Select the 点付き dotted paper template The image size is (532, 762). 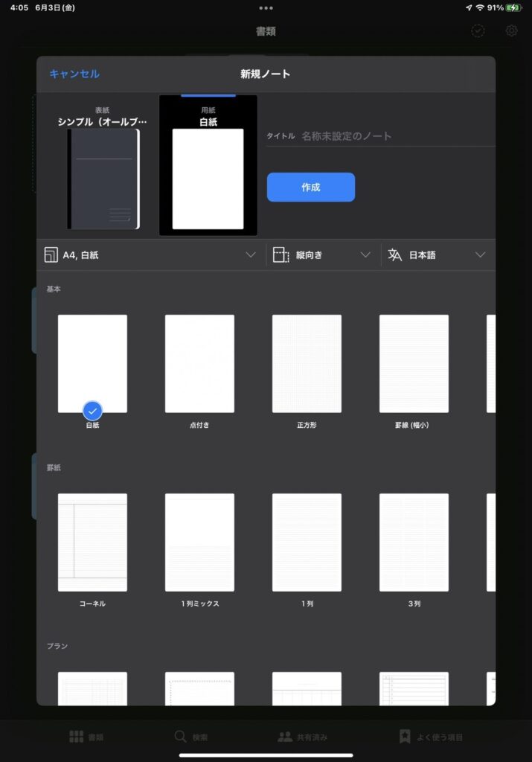(x=199, y=364)
